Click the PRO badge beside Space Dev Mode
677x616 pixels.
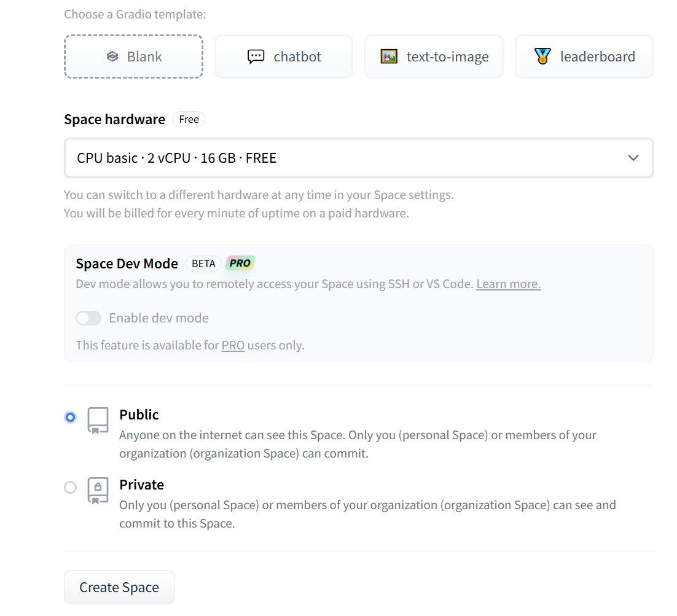click(x=240, y=263)
